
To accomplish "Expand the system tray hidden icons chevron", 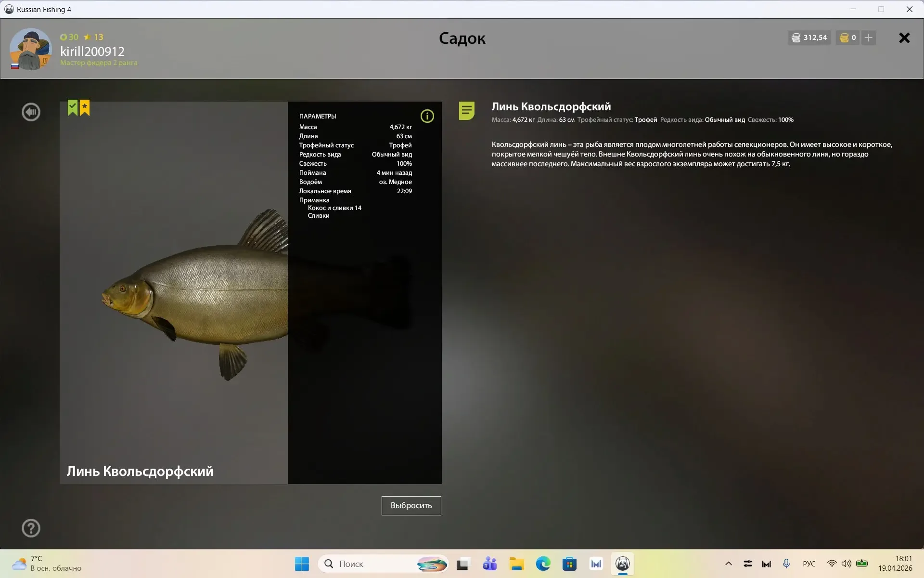I will pos(728,564).
